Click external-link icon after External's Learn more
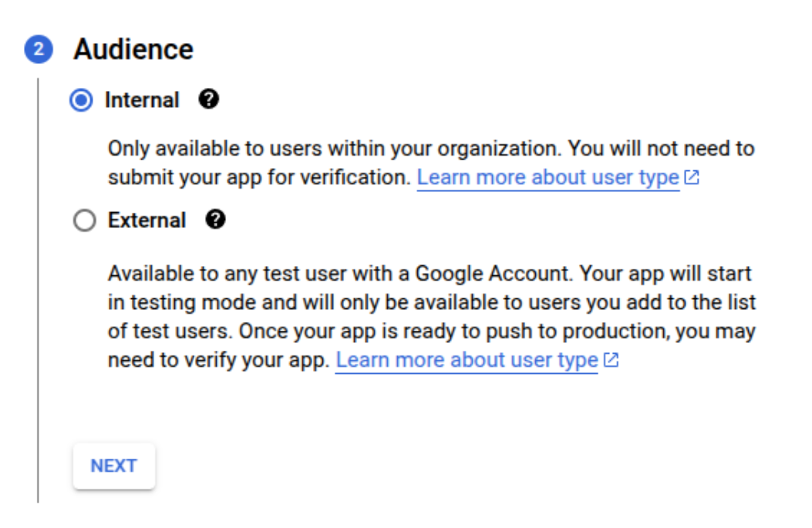This screenshot has width=812, height=528. click(x=611, y=360)
